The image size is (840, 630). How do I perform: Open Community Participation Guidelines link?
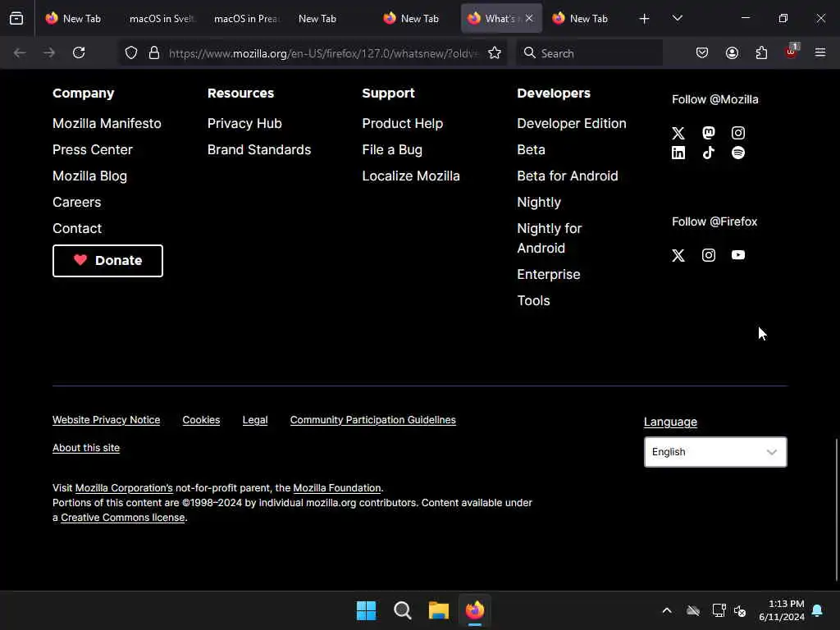coord(373,420)
